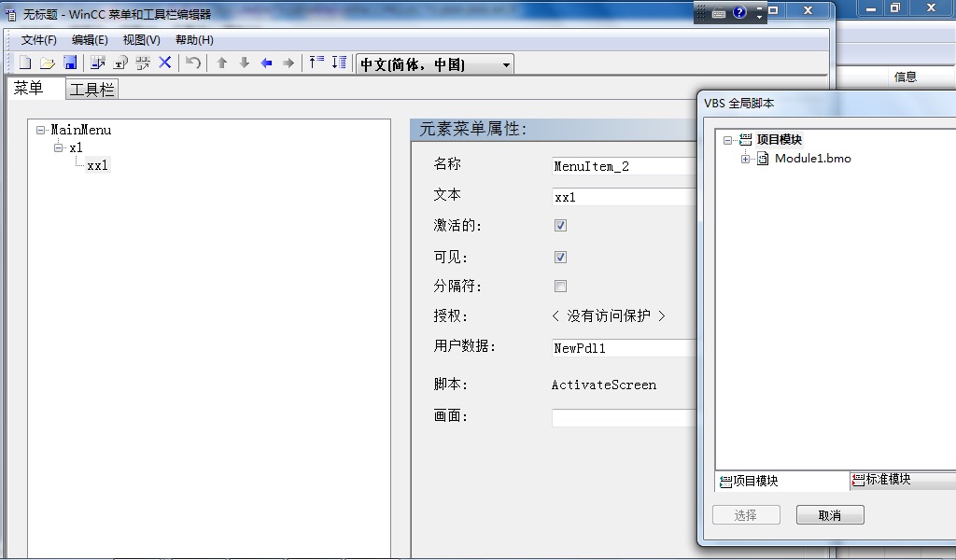Create a new configuration with the blank page icon
Viewport: 956px width, 560px height.
click(x=25, y=63)
